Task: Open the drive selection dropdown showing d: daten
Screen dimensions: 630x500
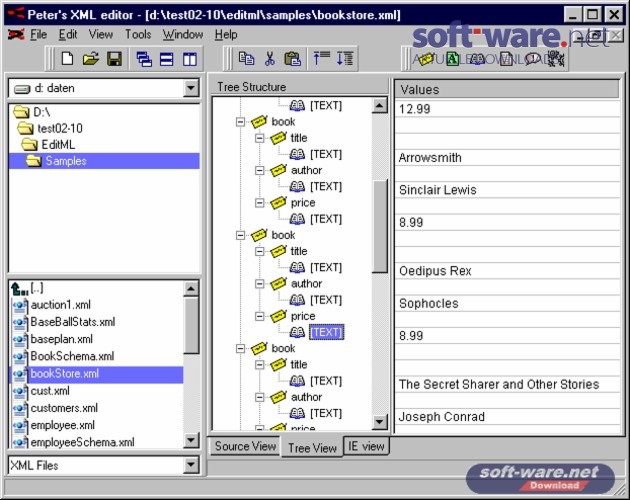Action: (x=191, y=88)
